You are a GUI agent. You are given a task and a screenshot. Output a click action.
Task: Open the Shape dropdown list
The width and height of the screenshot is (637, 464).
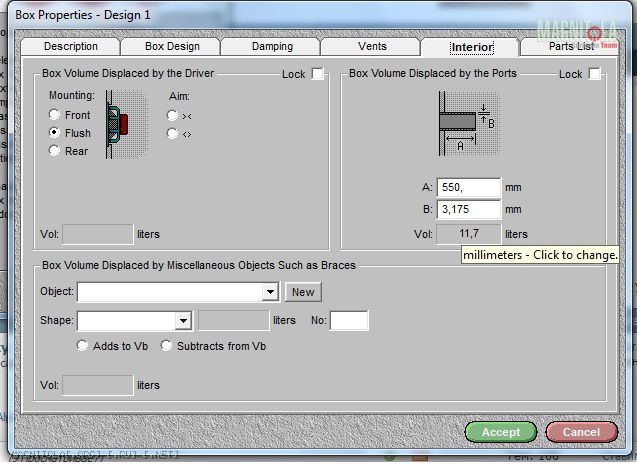click(183, 321)
